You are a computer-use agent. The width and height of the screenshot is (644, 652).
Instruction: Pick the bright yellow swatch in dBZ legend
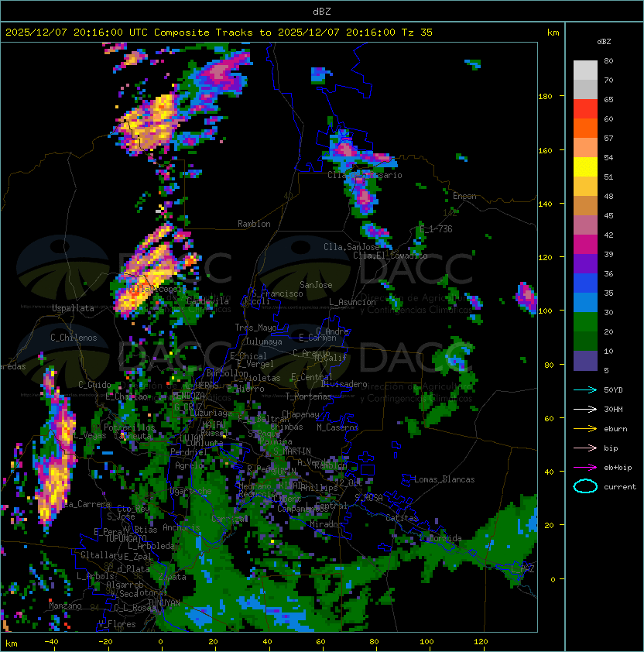(585, 167)
